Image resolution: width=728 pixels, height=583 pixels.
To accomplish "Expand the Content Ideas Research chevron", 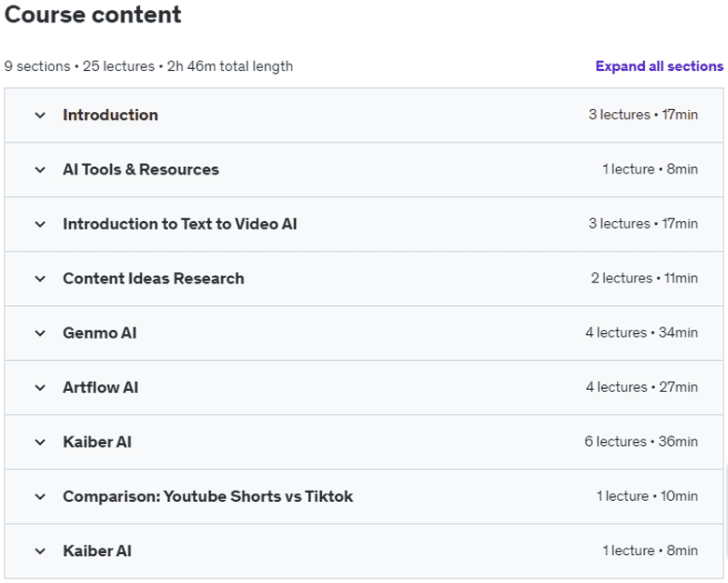I will coord(40,279).
